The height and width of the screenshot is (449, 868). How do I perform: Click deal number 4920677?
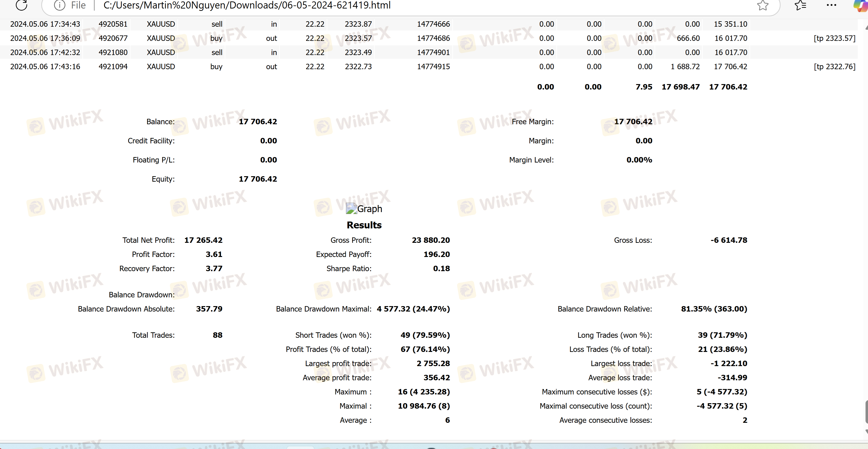(113, 38)
